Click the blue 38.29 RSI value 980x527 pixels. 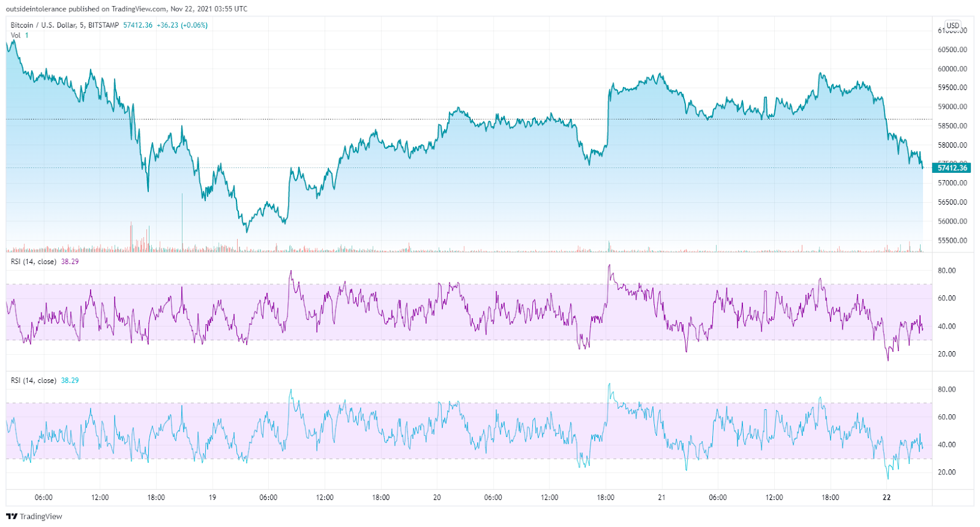click(70, 381)
